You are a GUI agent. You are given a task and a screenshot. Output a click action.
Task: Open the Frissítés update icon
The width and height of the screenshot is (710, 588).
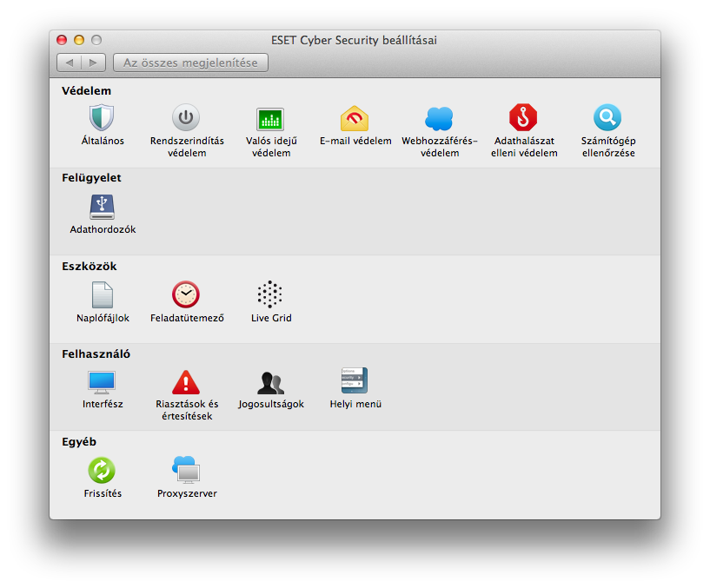pyautogui.click(x=103, y=471)
